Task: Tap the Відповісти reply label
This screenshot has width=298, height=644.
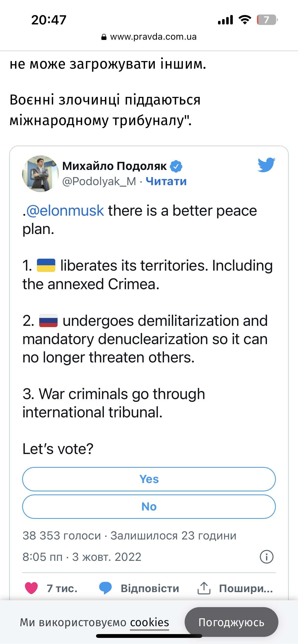Action: click(150, 588)
